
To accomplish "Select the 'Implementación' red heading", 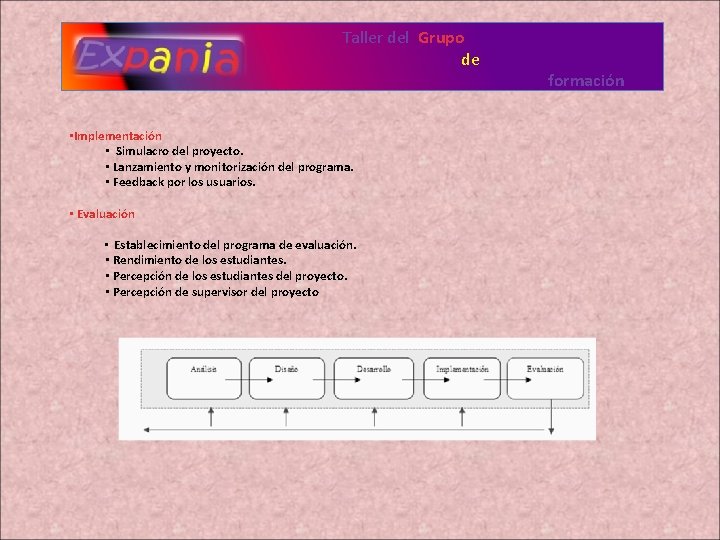I will click(118, 136).
